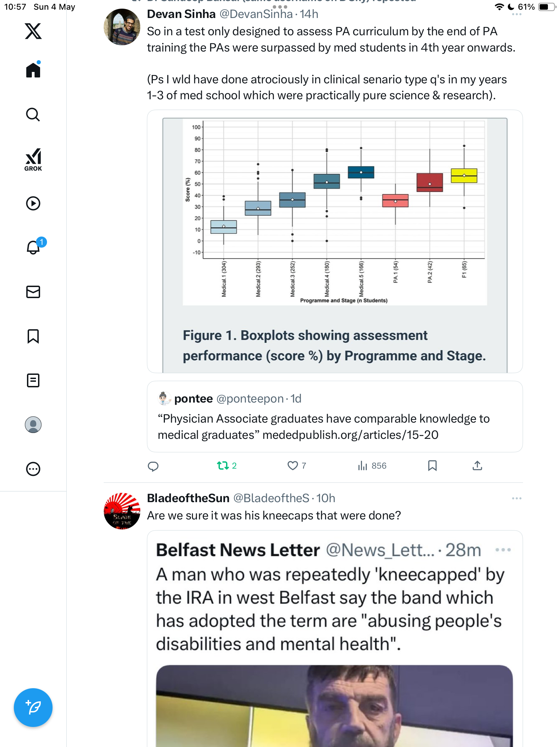Bookmark Devan Sinha's tweet
Image resolution: width=560 pixels, height=747 pixels.
point(432,466)
